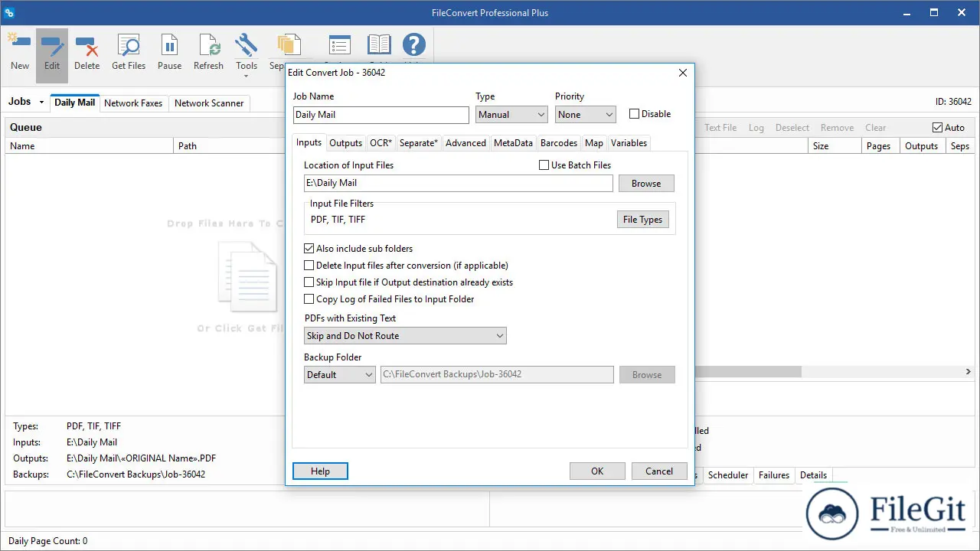Open the OCR* tab

[381, 143]
